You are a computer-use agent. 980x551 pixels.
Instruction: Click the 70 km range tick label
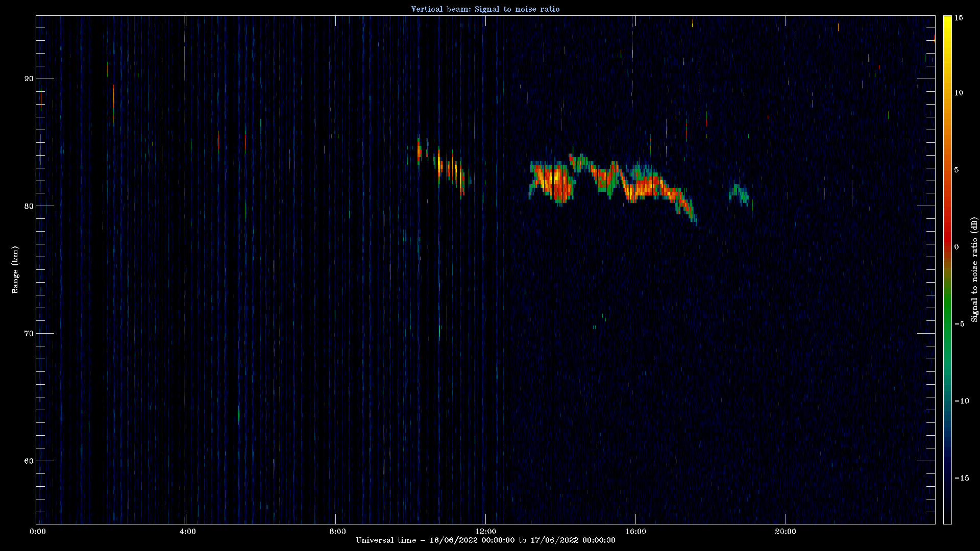click(29, 334)
